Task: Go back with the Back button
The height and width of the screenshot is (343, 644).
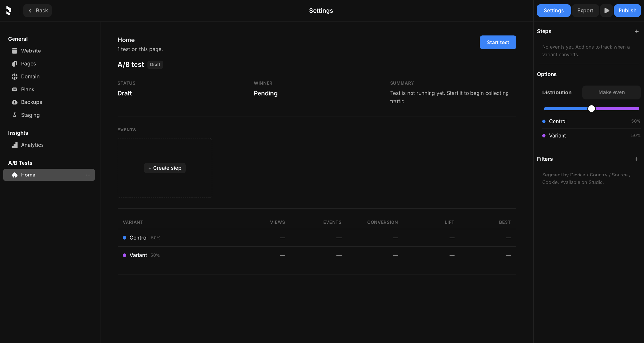Action: click(37, 11)
